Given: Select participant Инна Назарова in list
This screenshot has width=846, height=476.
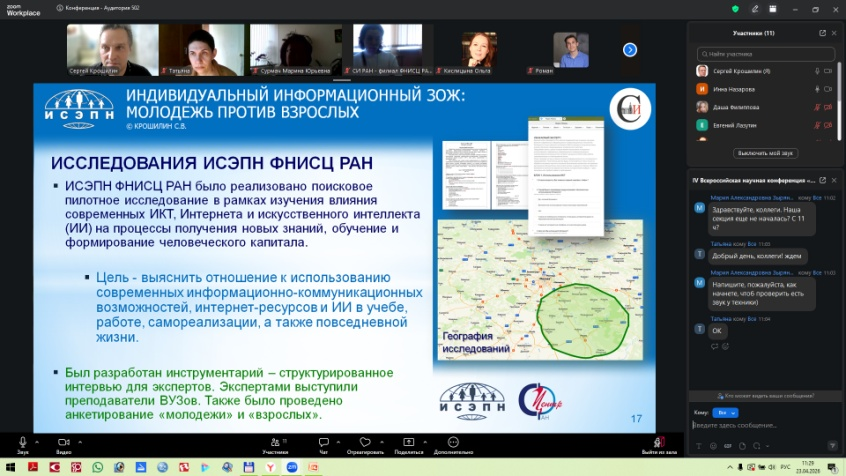Looking at the screenshot, I should coord(766,89).
